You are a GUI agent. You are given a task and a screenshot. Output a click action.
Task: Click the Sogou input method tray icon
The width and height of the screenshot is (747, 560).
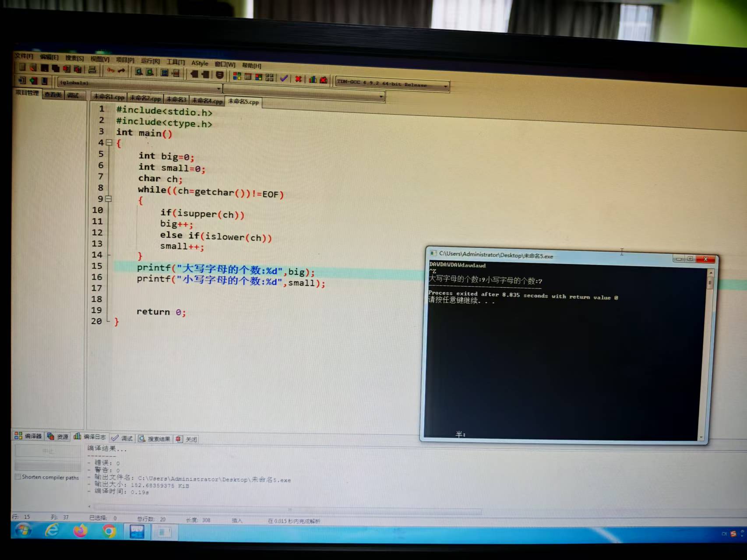(x=733, y=534)
